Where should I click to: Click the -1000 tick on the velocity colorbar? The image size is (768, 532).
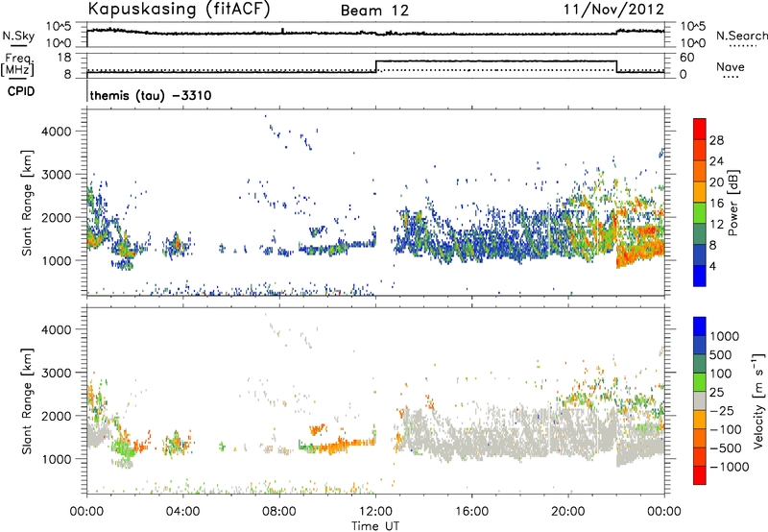(730, 467)
